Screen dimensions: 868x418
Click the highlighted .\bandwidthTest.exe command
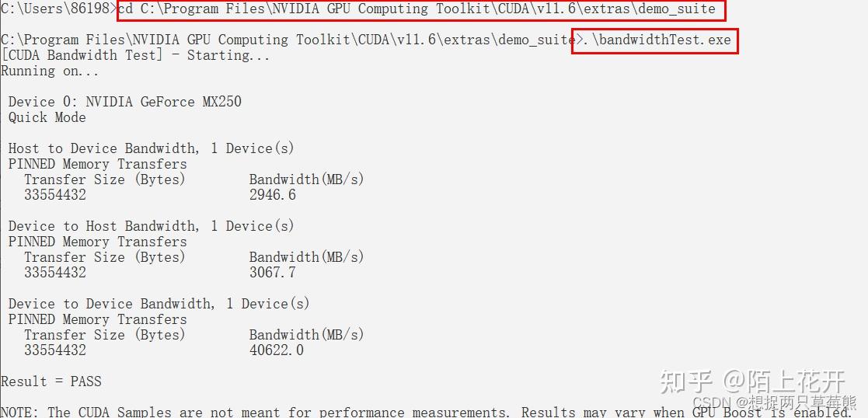(655, 40)
